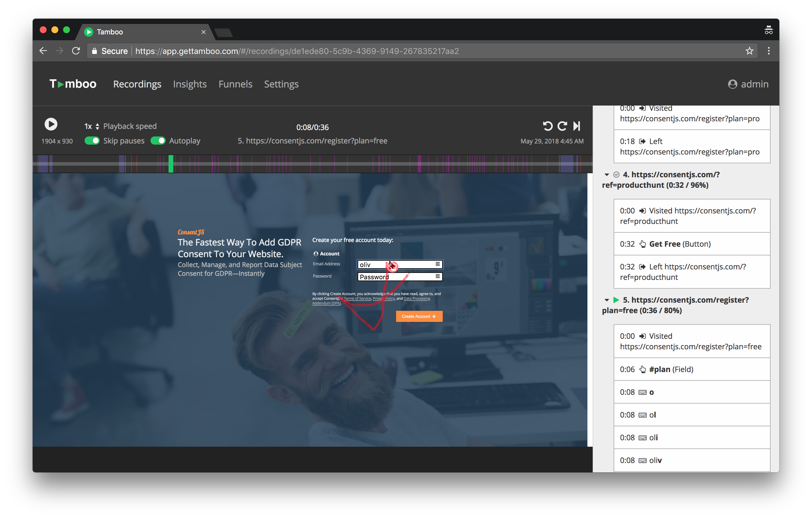This screenshot has width=812, height=519.
Task: Open the Chrome three-dot menu
Action: click(769, 51)
